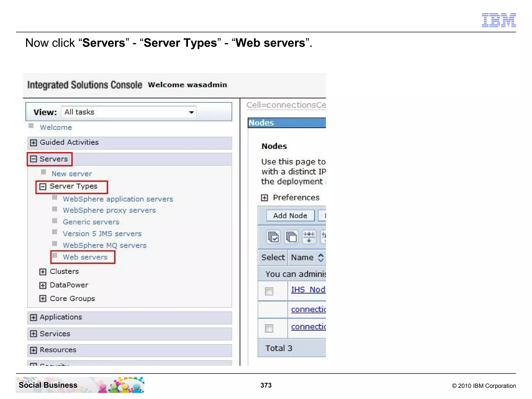
Task: Expand the Applications section
Action: [x=33, y=317]
